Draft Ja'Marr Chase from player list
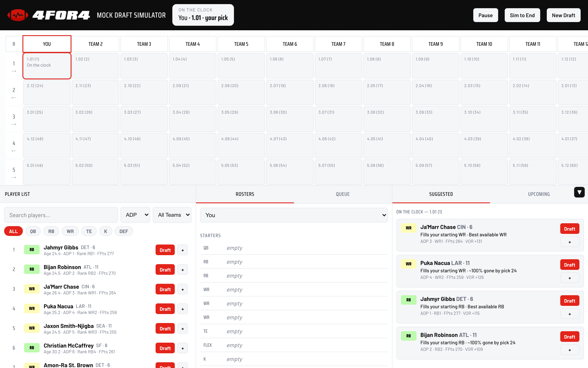This screenshot has width=588, height=368. [165, 289]
